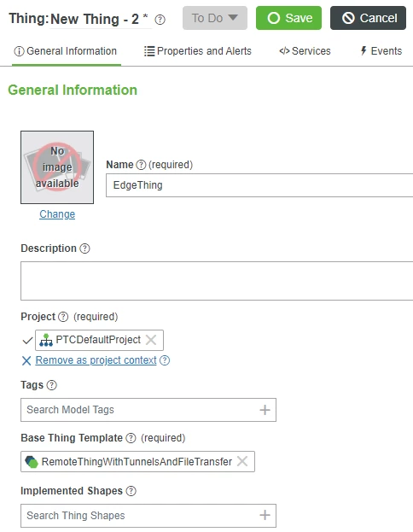Click help icon next to Implemented Shapes
This screenshot has width=413, height=532.
(x=131, y=491)
